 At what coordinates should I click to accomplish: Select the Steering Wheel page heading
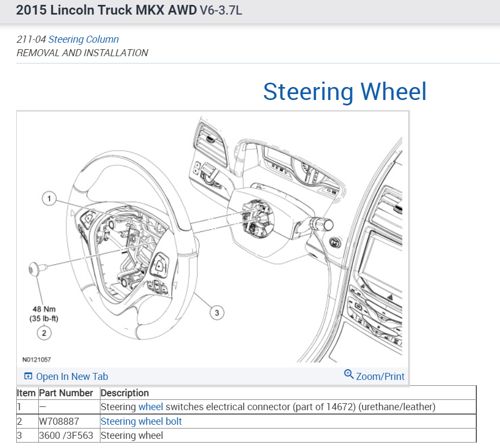(x=344, y=92)
